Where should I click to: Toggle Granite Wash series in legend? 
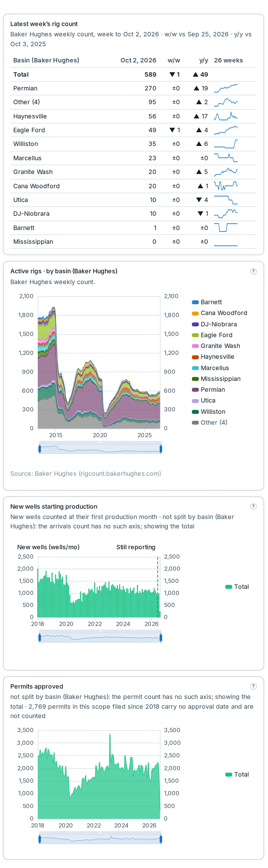(216, 346)
